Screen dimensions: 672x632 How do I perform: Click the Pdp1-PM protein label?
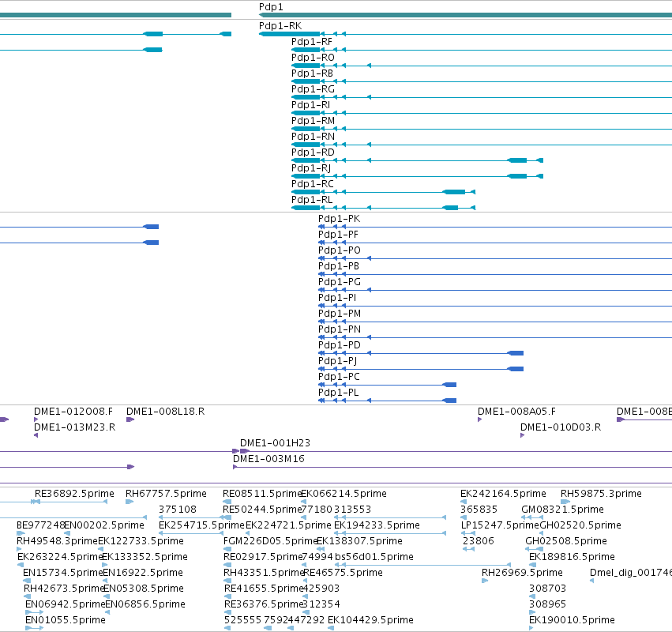click(340, 314)
